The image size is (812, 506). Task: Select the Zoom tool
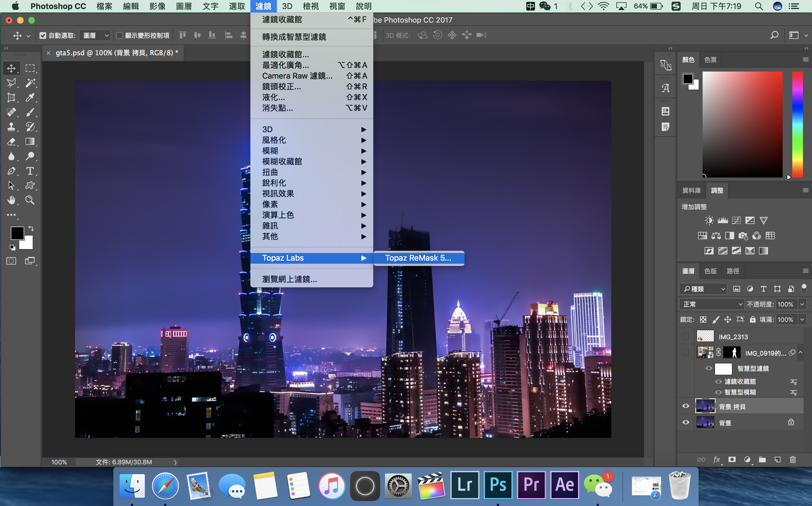click(30, 200)
